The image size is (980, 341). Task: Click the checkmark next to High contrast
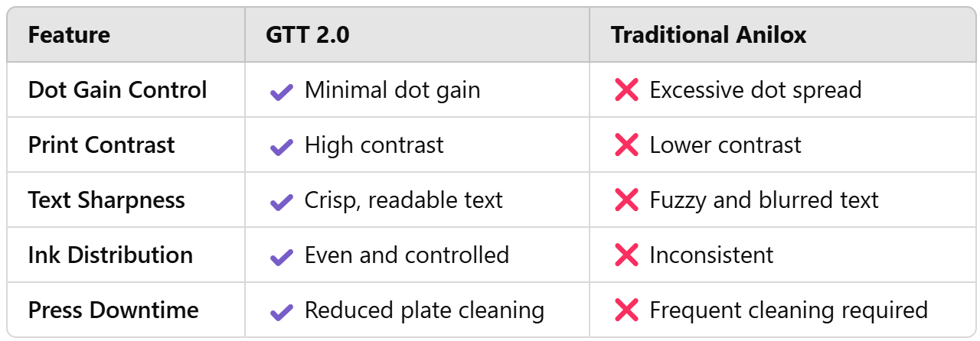click(x=282, y=146)
